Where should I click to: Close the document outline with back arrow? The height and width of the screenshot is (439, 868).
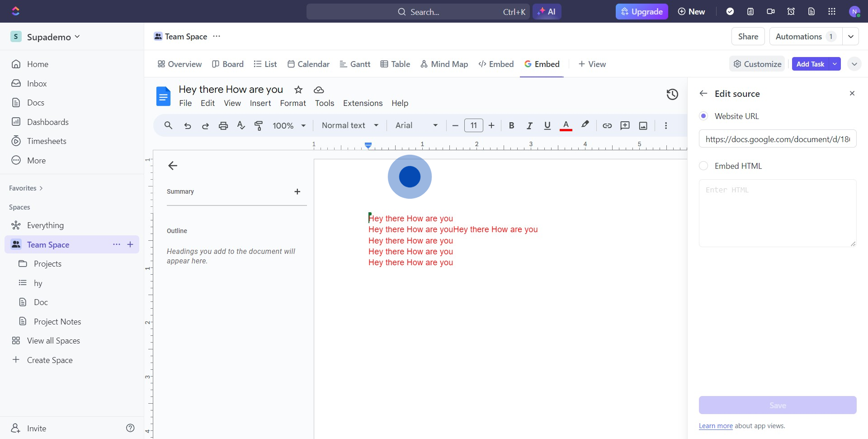173,166
